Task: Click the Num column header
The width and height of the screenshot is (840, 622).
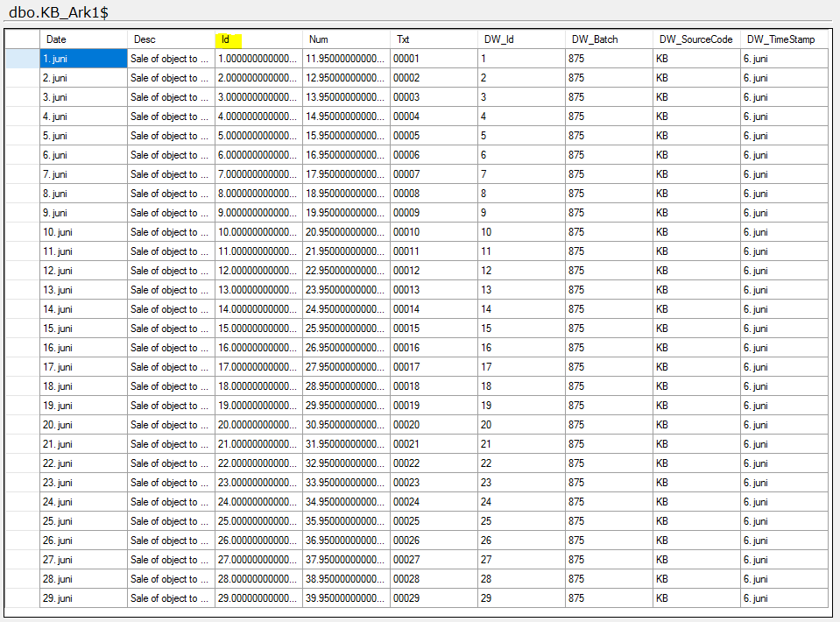Action: pyautogui.click(x=347, y=39)
